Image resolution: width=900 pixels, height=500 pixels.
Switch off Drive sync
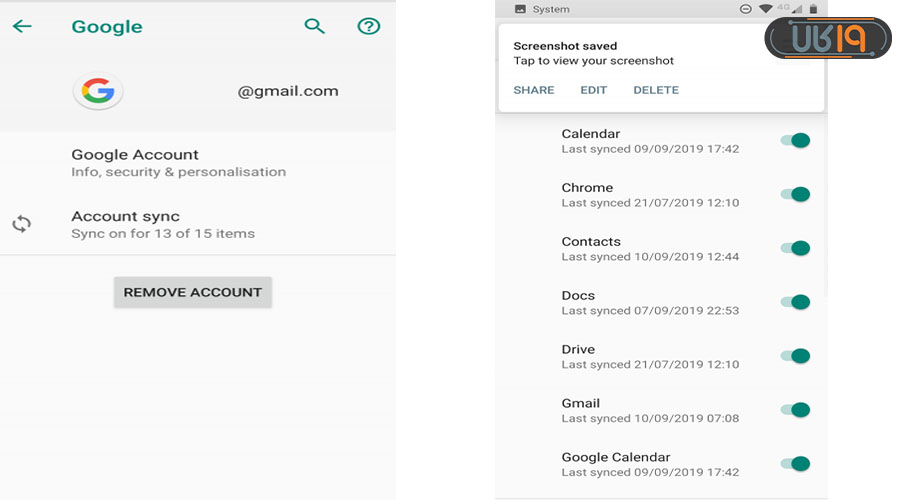click(x=795, y=357)
